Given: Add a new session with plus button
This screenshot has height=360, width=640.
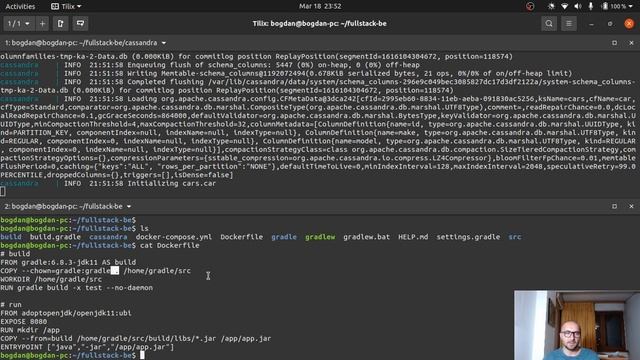Looking at the screenshot, I should point(42,24).
